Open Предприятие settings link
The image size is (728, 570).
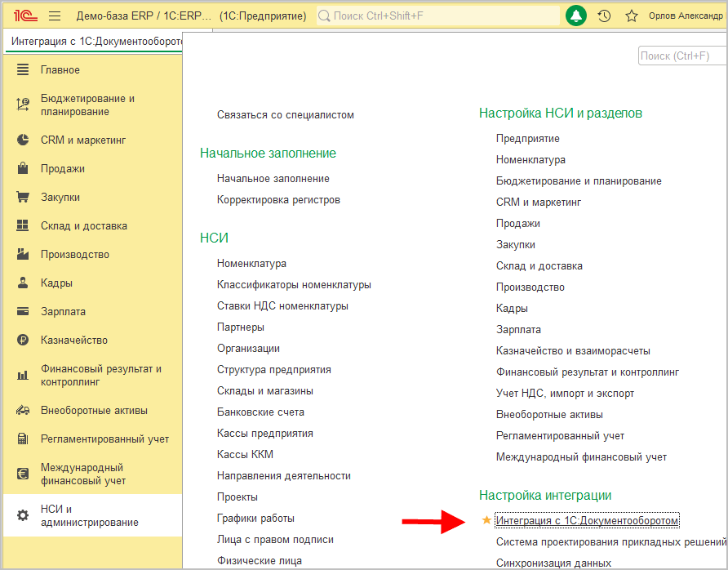pyautogui.click(x=528, y=139)
